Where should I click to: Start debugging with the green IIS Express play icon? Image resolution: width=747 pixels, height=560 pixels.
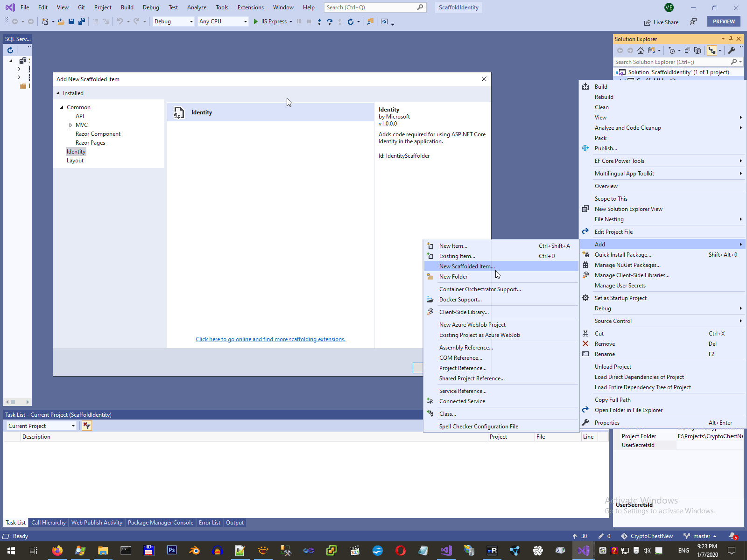point(256,21)
